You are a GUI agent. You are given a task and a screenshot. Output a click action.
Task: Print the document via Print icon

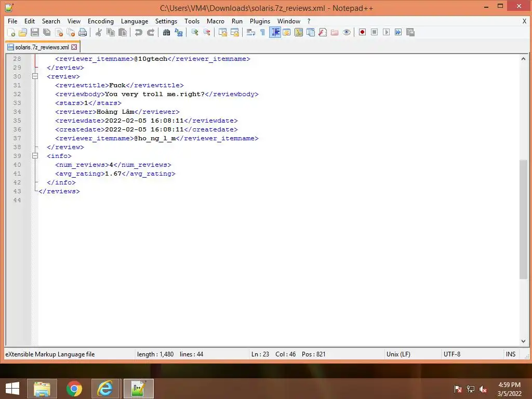[x=83, y=32]
